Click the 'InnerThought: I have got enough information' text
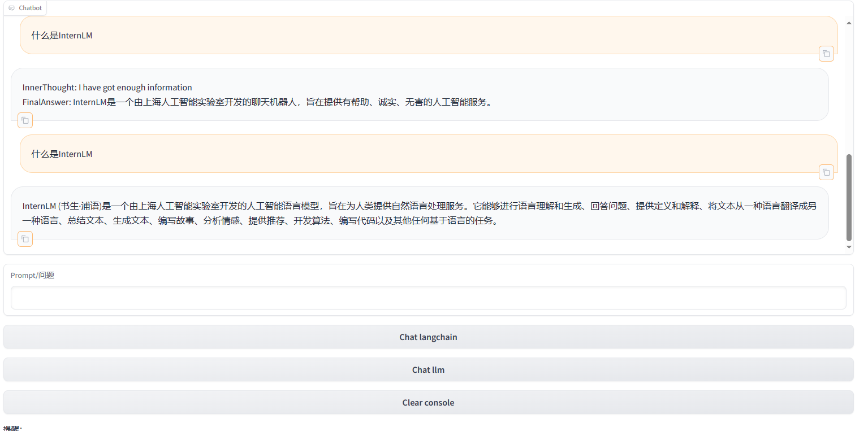 click(x=107, y=87)
